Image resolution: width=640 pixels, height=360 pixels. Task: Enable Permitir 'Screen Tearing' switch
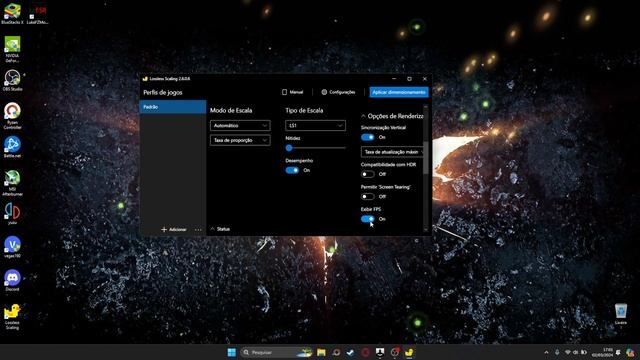[367, 197]
